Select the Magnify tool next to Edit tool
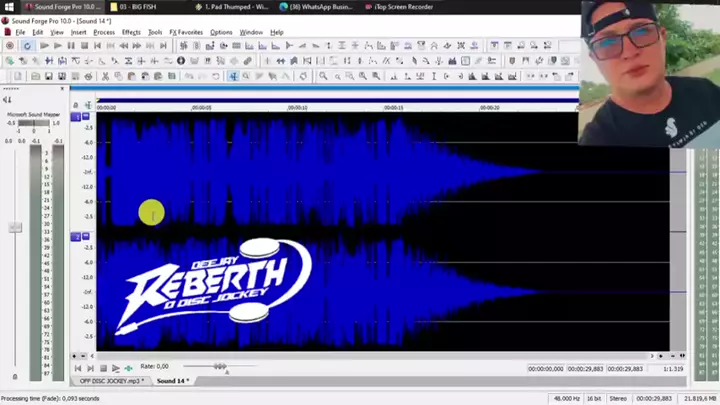This screenshot has height=405, width=720. pyautogui.click(x=246, y=76)
